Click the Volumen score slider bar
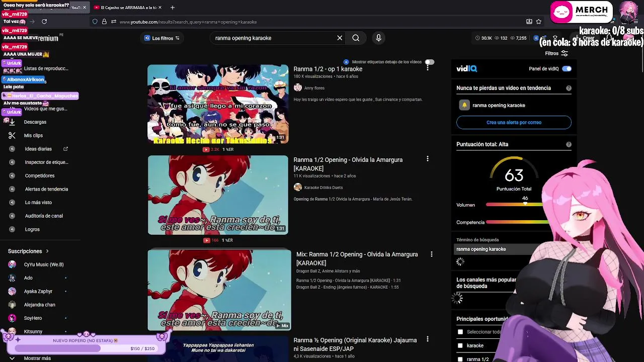This screenshot has width=644, height=362. point(514,205)
